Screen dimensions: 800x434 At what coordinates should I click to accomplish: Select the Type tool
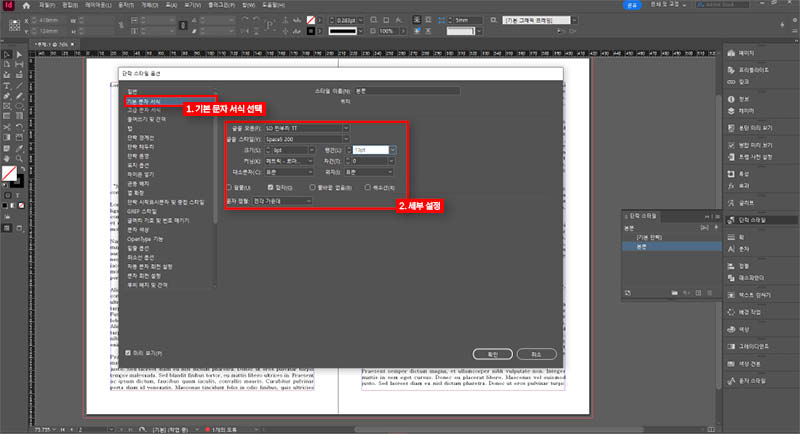coord(7,86)
